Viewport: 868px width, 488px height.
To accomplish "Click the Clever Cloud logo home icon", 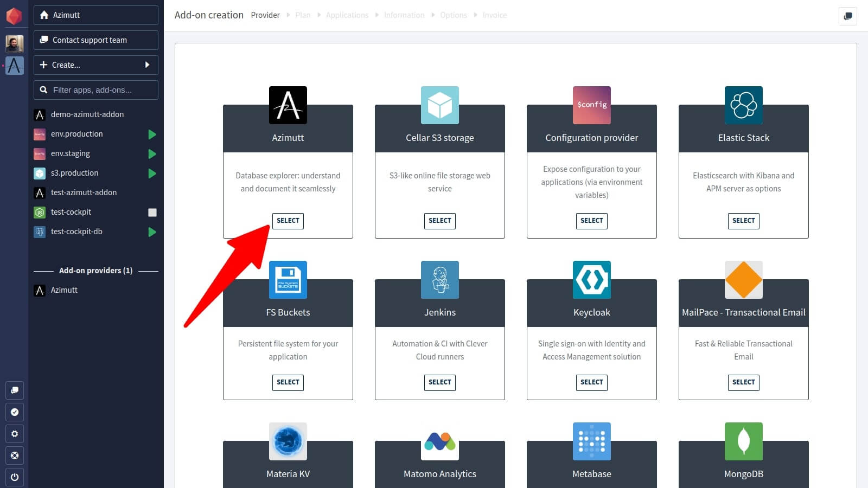I will coord(14,15).
